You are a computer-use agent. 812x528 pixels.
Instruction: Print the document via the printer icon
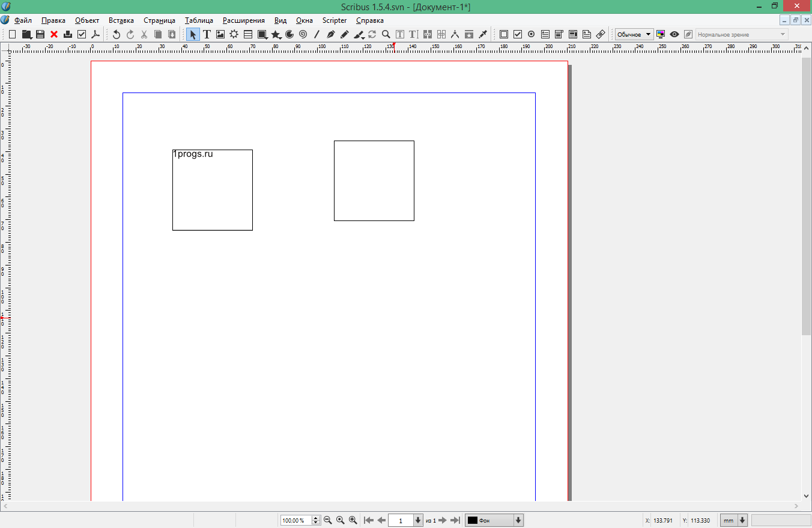pos(68,34)
